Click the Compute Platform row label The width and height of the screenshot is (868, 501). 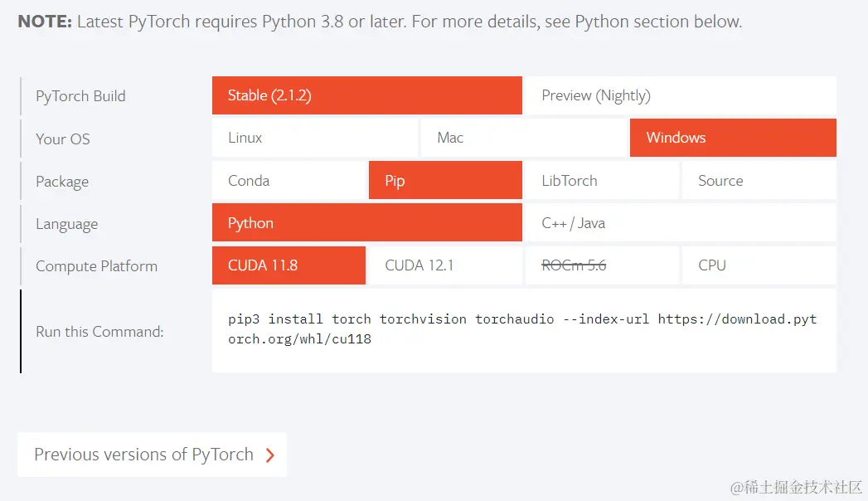tap(96, 266)
